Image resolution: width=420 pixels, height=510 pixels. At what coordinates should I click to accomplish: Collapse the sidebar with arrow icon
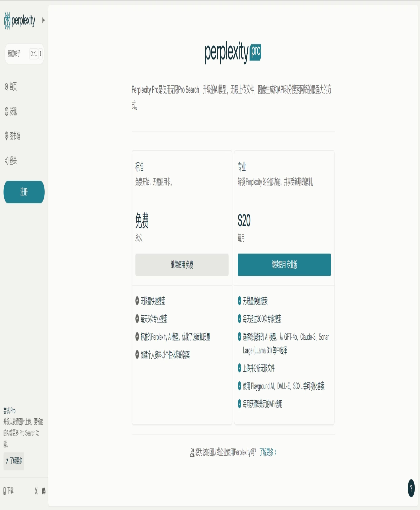tap(44, 20)
